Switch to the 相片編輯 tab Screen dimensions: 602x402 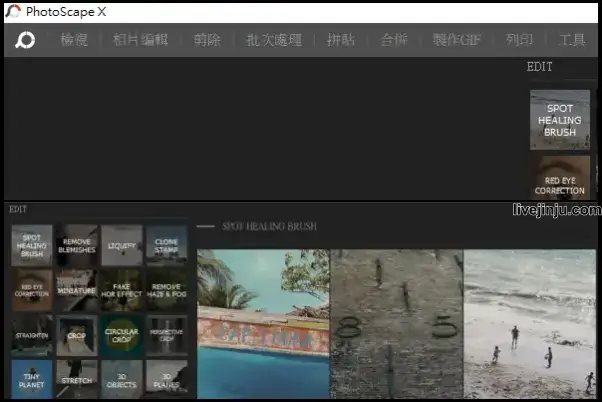click(x=140, y=40)
